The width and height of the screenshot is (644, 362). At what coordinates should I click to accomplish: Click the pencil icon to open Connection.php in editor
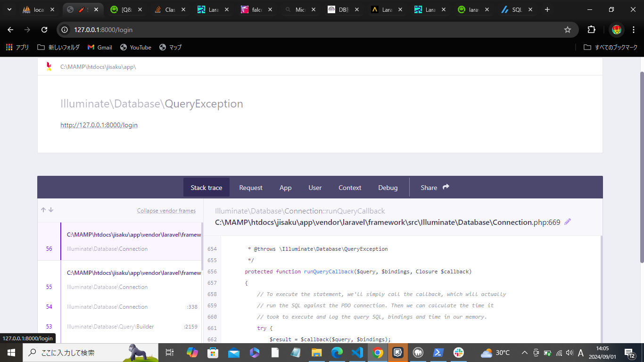coord(567,222)
